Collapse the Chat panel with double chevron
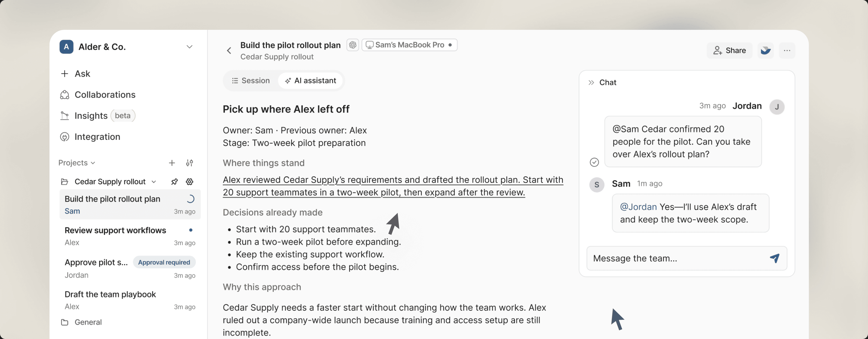The width and height of the screenshot is (868, 339). coord(591,82)
